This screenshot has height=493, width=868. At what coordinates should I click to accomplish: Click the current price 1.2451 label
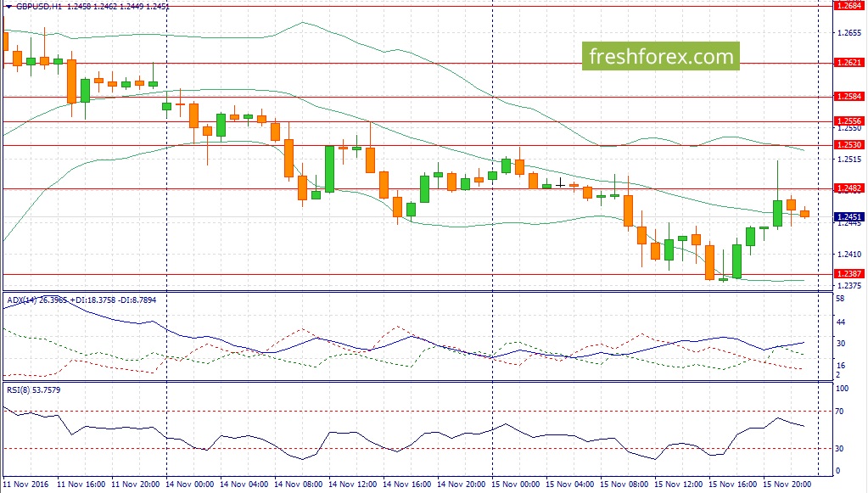click(x=848, y=217)
